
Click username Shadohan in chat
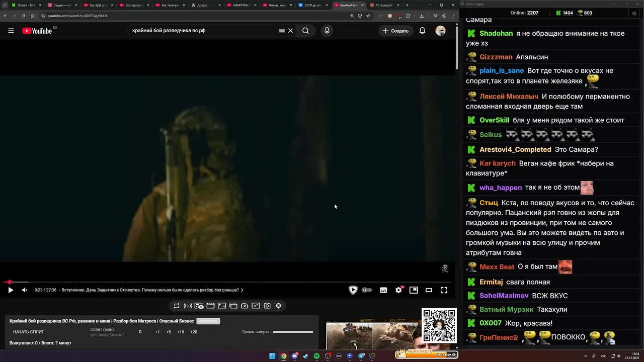(x=496, y=34)
